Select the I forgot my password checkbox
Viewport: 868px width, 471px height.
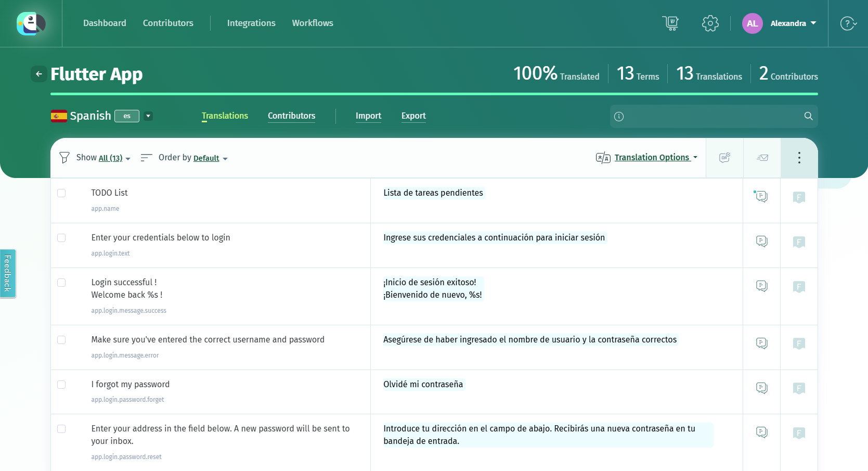pos(61,385)
